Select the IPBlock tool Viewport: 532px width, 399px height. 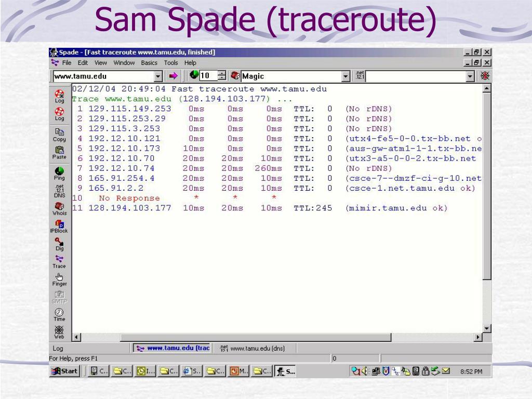coord(59,227)
